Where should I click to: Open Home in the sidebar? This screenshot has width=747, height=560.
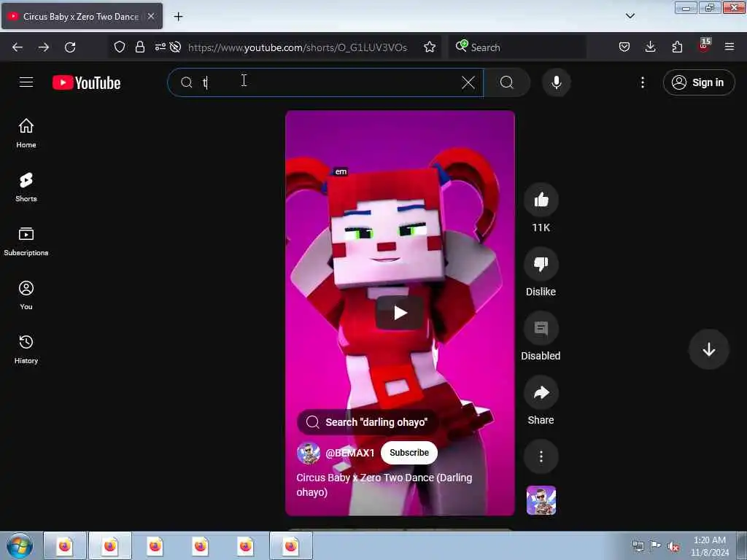pyautogui.click(x=26, y=133)
